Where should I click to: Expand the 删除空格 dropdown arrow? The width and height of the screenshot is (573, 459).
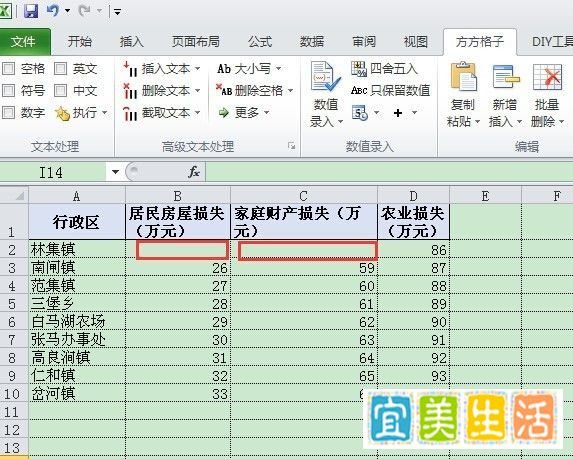tap(291, 90)
